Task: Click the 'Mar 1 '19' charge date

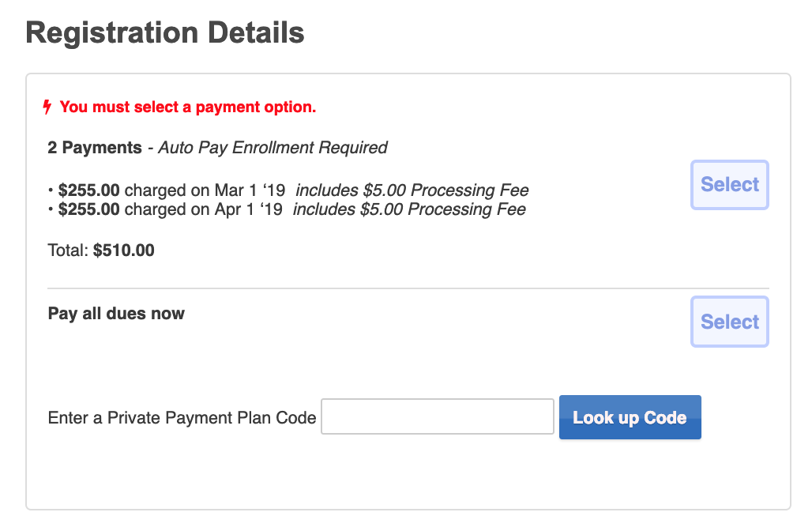Action: click(250, 190)
